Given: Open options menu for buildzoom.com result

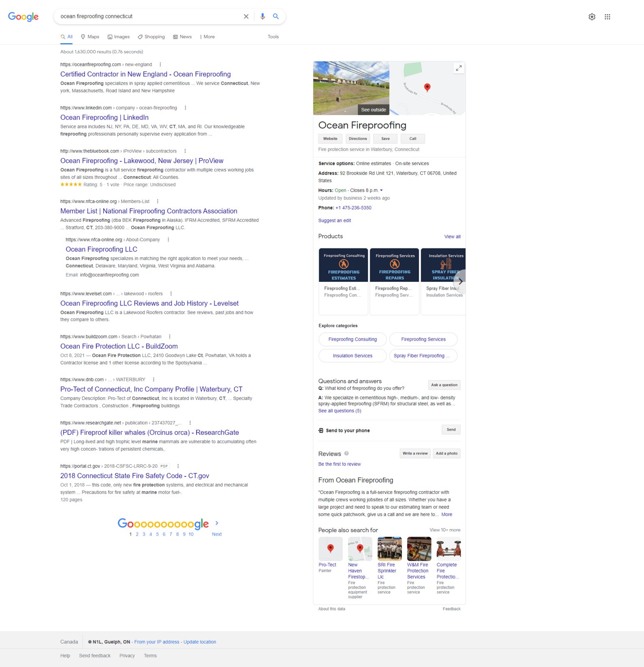Looking at the screenshot, I should [x=170, y=337].
